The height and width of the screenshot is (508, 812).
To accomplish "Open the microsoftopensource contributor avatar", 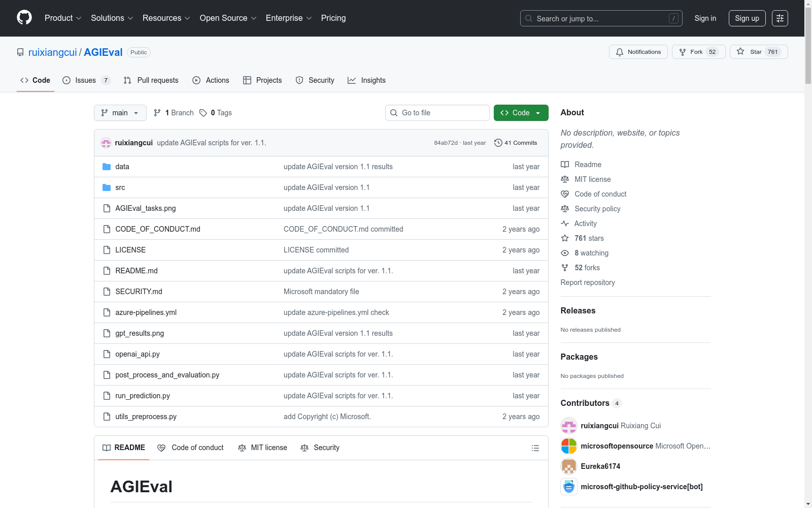I will coord(568,446).
